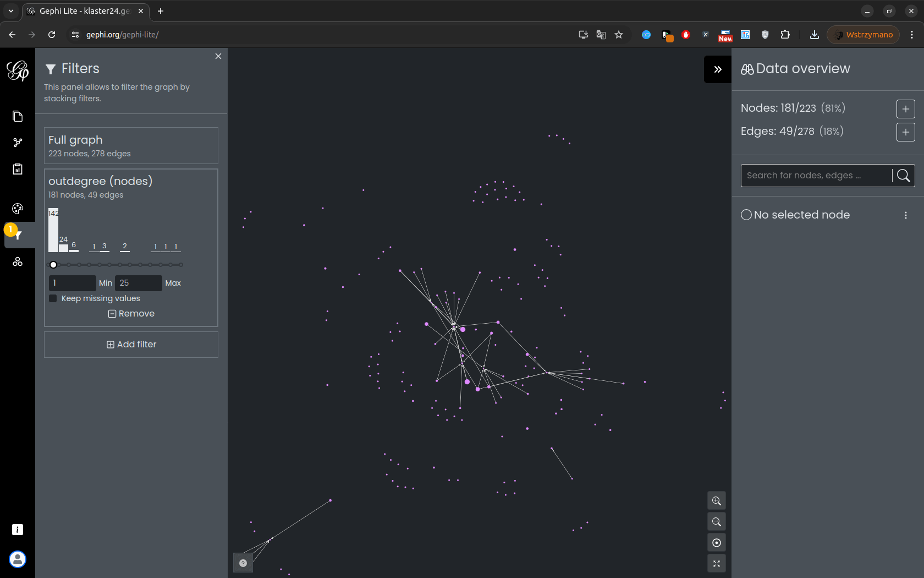Close the Filters panel

click(x=218, y=56)
